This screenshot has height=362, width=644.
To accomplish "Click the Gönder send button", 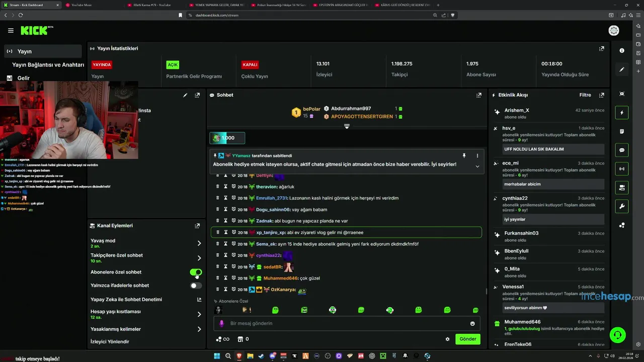I will [467, 339].
